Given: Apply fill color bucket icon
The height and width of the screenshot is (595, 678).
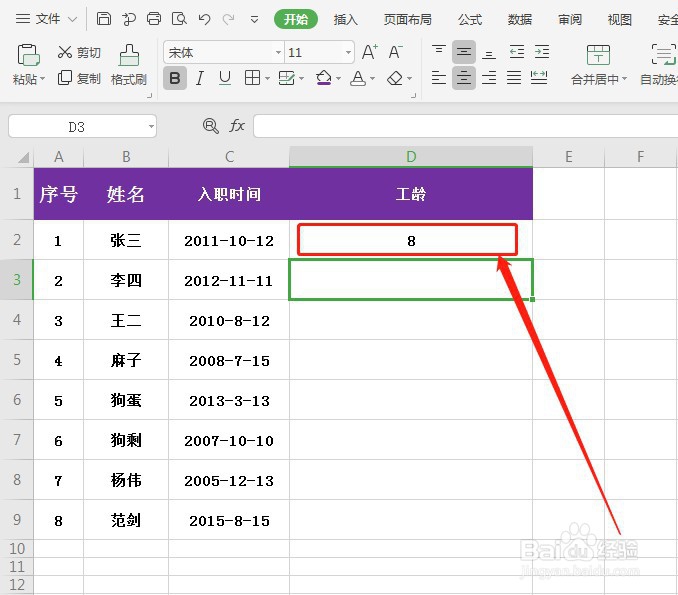Looking at the screenshot, I should tap(323, 78).
